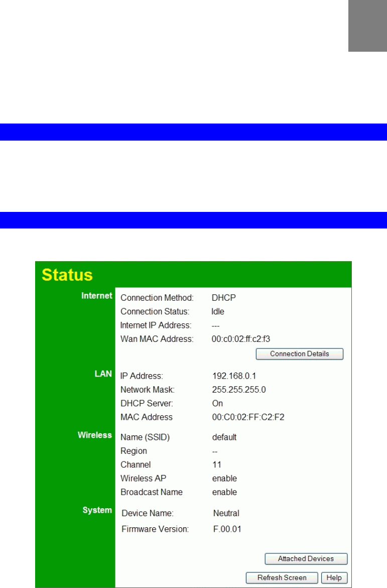The width and height of the screenshot is (387, 588).
Task: Click the Name (SSID) label
Action: (145, 437)
